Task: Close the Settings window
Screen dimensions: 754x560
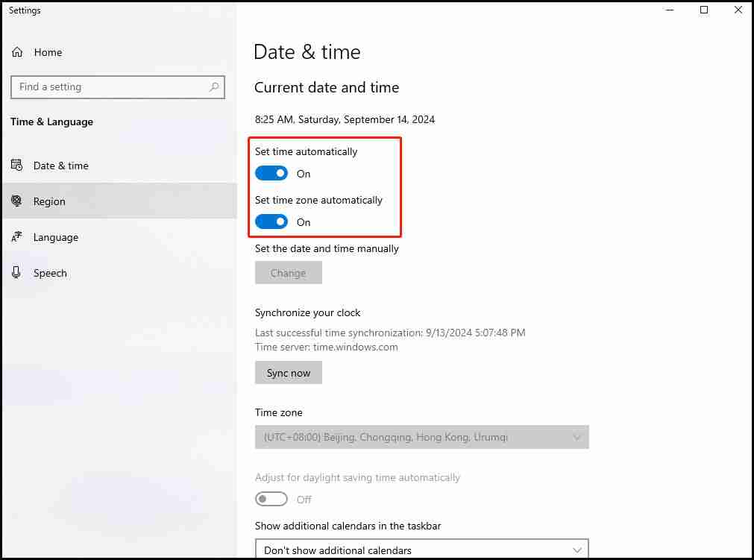Action: coord(738,10)
